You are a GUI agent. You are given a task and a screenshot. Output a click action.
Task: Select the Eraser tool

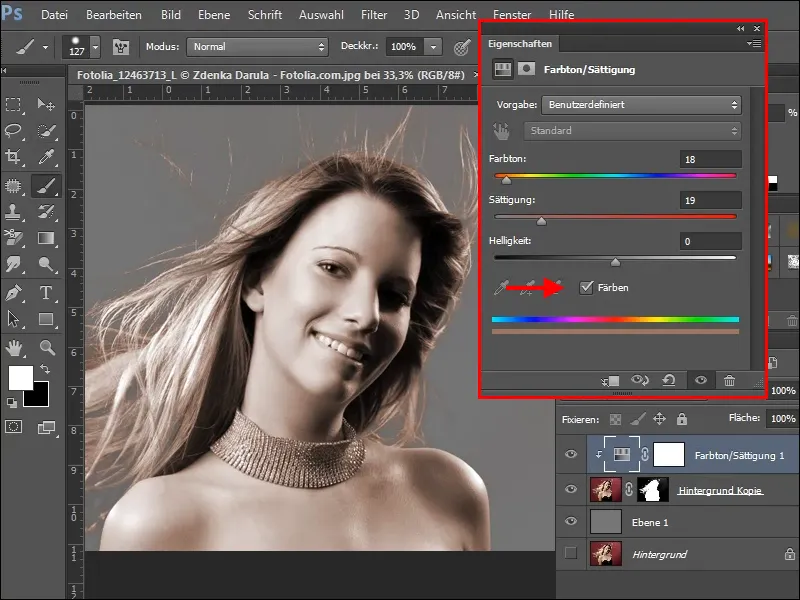pos(13,238)
